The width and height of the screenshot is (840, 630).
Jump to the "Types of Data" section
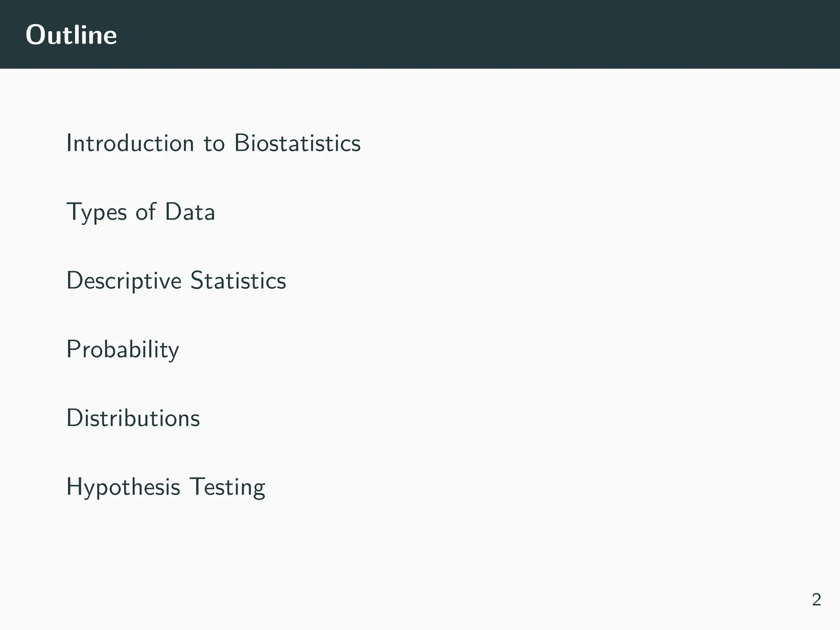point(140,212)
